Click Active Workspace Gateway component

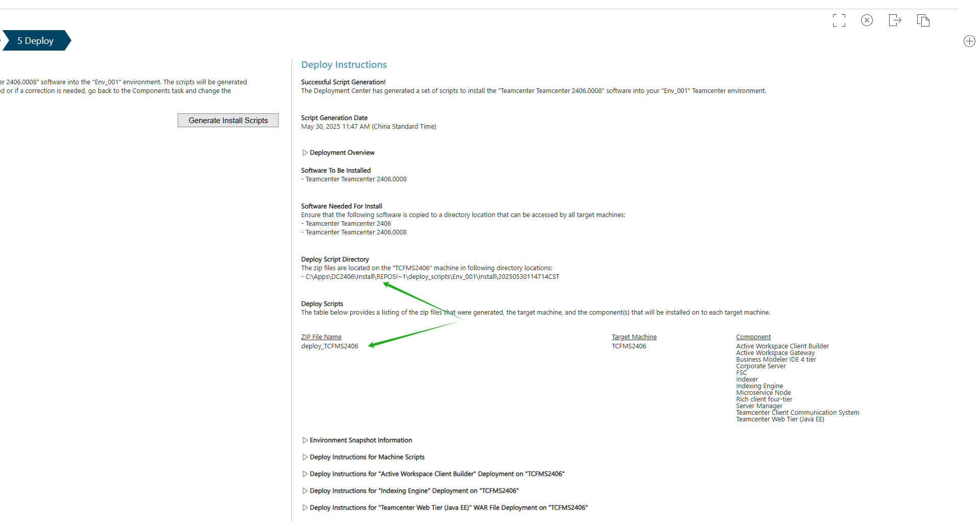(775, 353)
